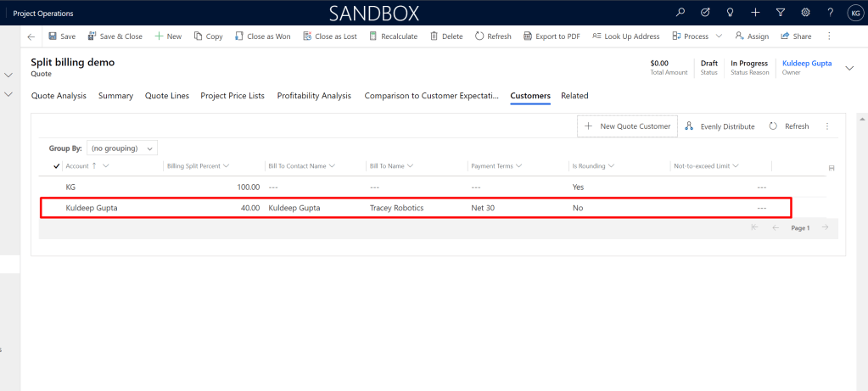Open the Group By dropdown
The height and width of the screenshot is (391, 868).
coord(123,148)
